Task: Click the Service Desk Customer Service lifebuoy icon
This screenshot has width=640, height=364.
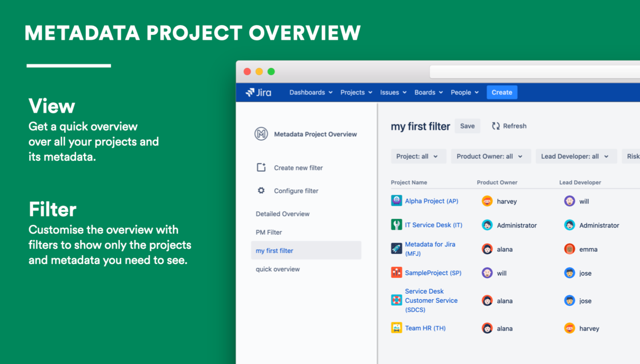Action: [x=396, y=300]
